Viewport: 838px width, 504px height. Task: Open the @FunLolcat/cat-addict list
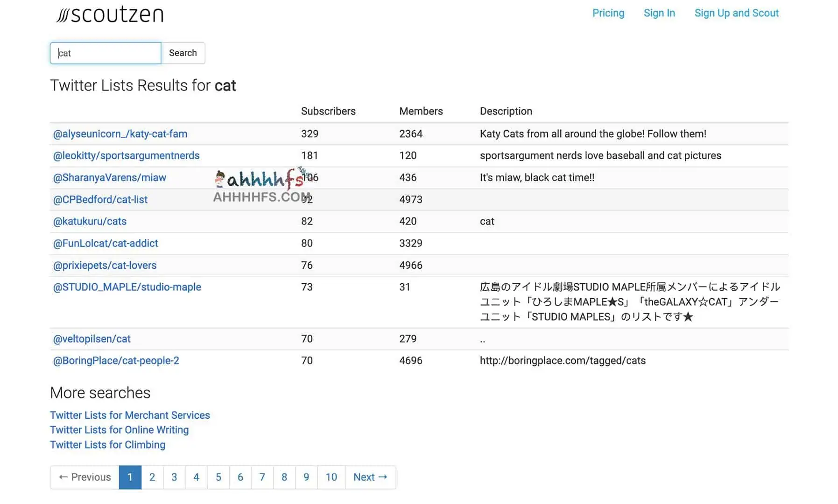[106, 244]
